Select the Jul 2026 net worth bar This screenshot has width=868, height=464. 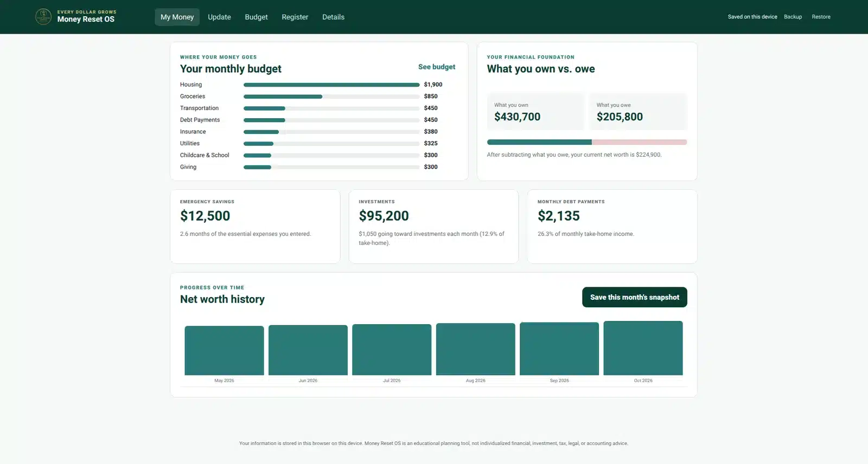(x=392, y=350)
